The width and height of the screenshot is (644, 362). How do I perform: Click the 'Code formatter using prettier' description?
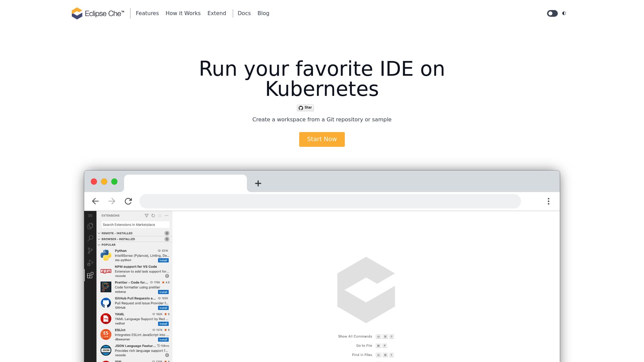click(x=138, y=287)
